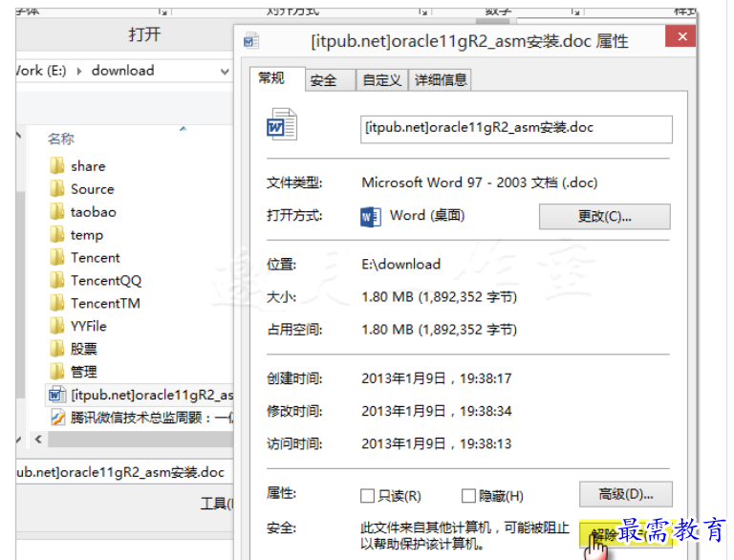Select the taobao folder icon
Viewport: 734px width, 560px height.
[57, 211]
